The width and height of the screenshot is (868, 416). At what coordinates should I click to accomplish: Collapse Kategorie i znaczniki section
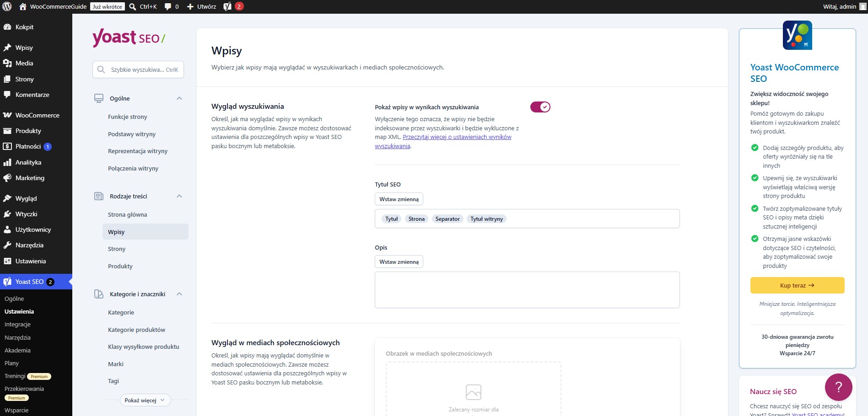tap(179, 294)
